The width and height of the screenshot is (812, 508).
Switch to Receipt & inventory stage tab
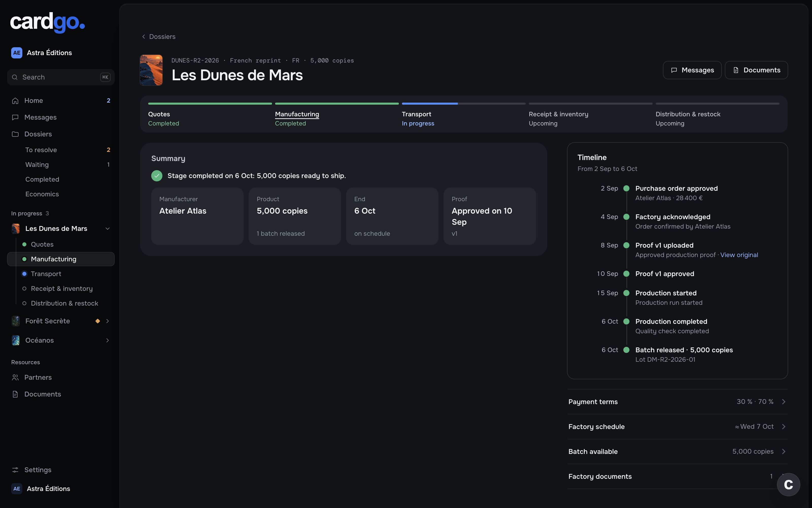tap(590, 115)
